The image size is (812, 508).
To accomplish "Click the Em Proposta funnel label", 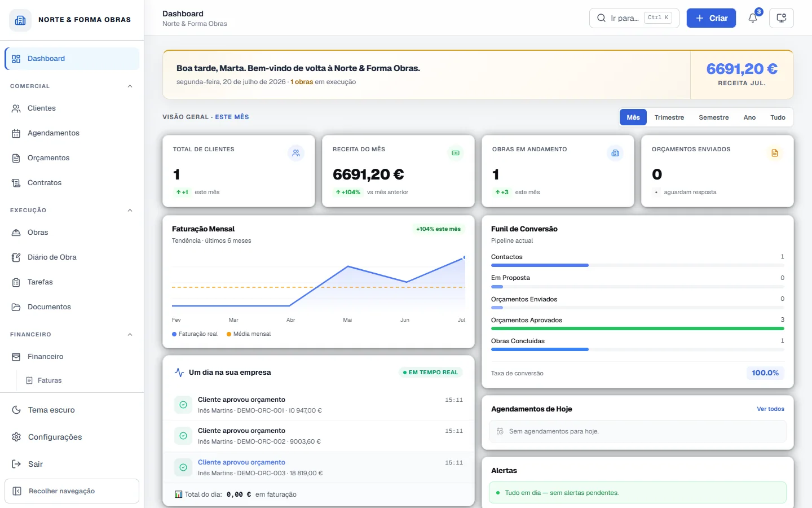I will click(x=510, y=278).
